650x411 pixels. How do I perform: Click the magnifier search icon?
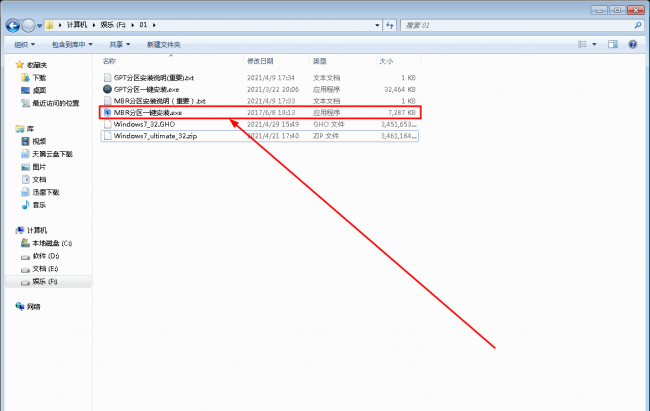pyautogui.click(x=638, y=25)
